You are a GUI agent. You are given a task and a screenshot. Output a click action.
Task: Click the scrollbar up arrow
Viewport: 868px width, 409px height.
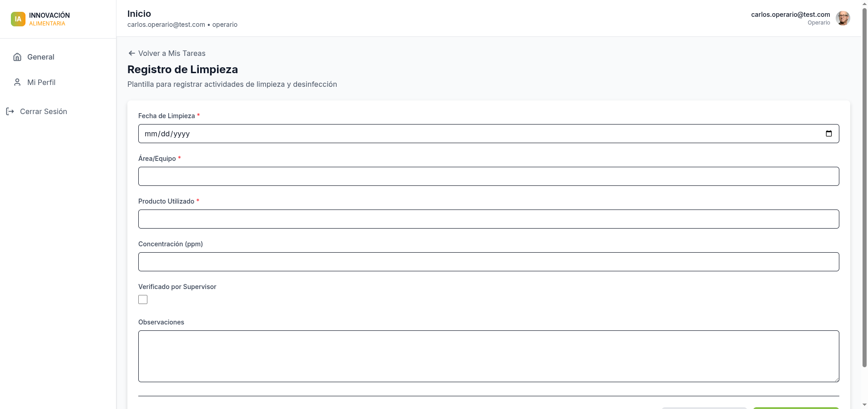point(864,4)
